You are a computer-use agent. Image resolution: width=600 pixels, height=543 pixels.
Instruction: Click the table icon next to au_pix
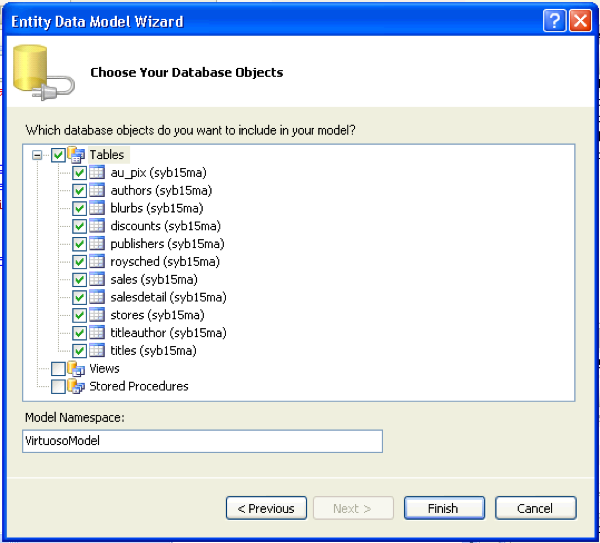pyautogui.click(x=97, y=173)
